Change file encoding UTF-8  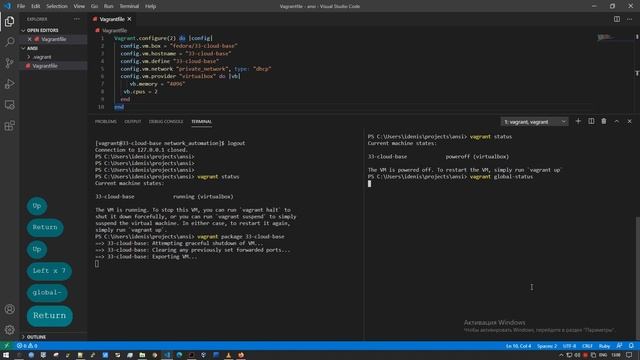(x=569, y=346)
